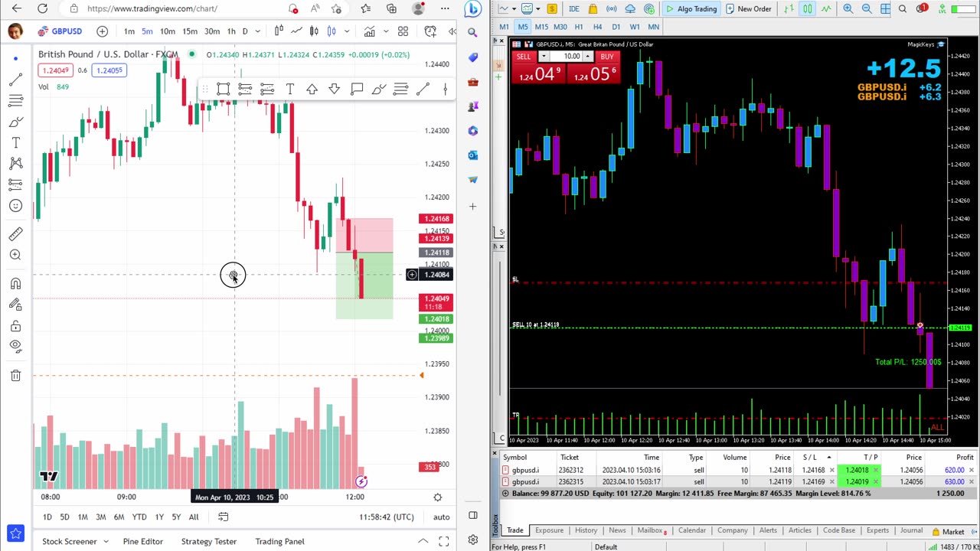This screenshot has height=551, width=980.
Task: Decrease lot volume in MetaTrader one-click panel
Action: [544, 57]
